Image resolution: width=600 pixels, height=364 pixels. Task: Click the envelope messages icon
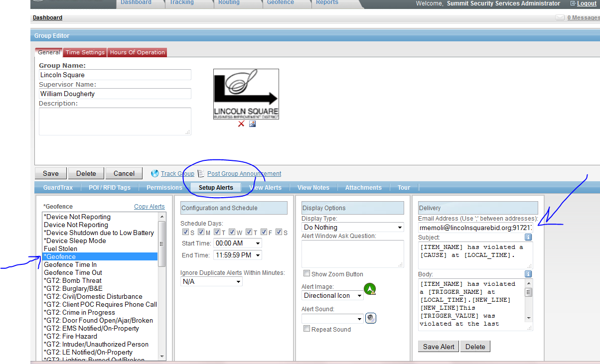point(560,17)
